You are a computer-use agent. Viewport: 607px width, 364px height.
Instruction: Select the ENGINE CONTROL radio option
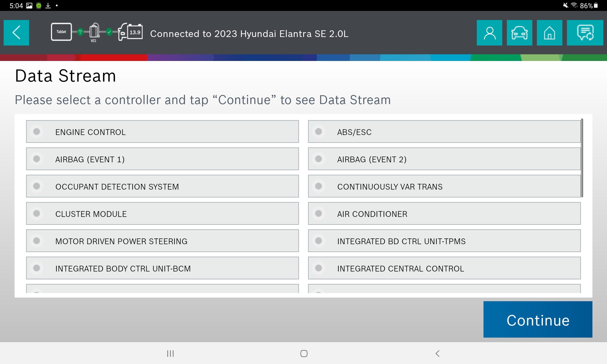162,132
